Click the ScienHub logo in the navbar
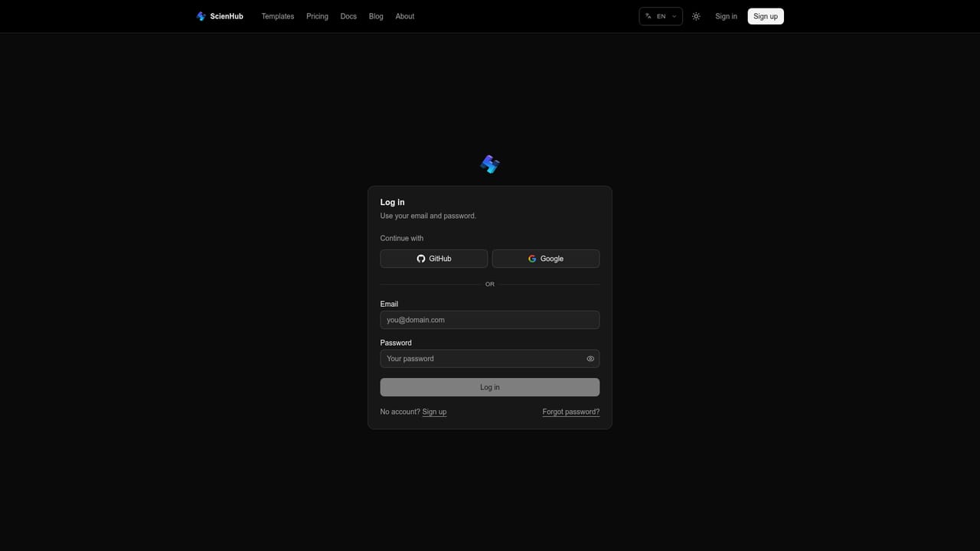The height and width of the screenshot is (551, 980). pos(220,16)
